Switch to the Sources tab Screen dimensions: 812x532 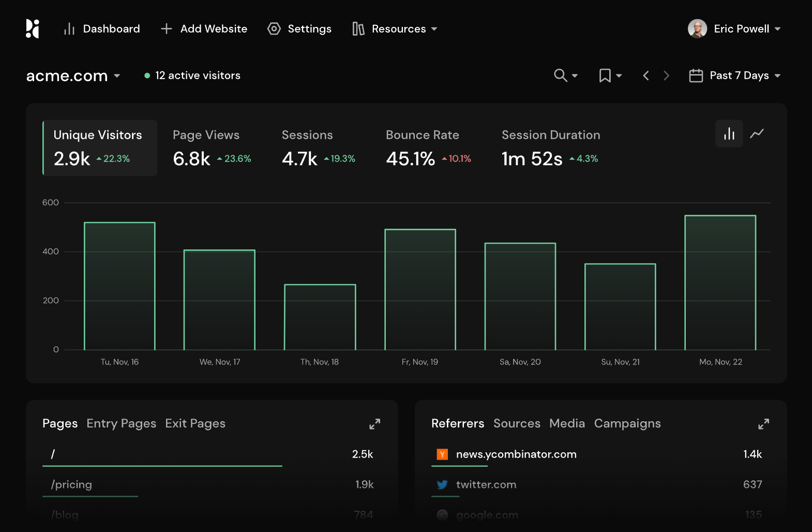tap(517, 424)
